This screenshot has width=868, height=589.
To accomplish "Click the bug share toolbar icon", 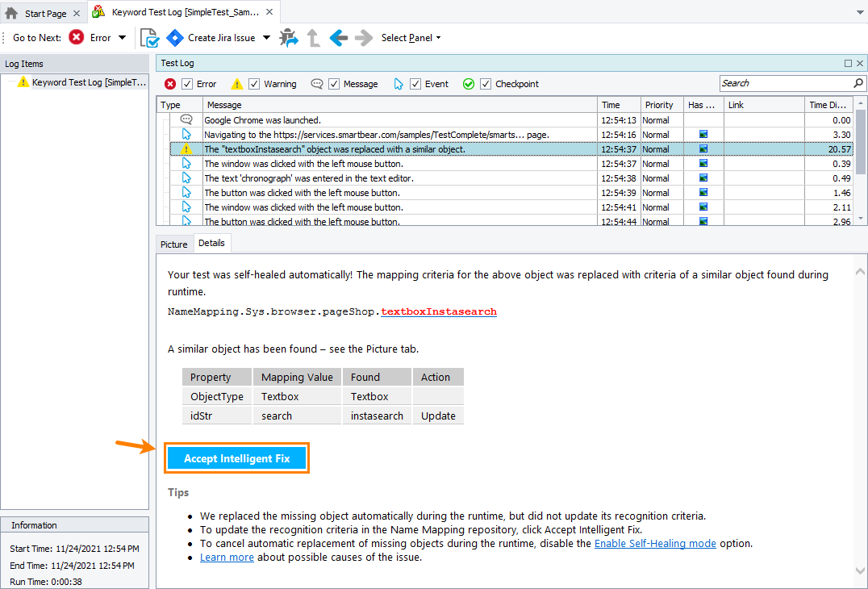I will pyautogui.click(x=288, y=38).
